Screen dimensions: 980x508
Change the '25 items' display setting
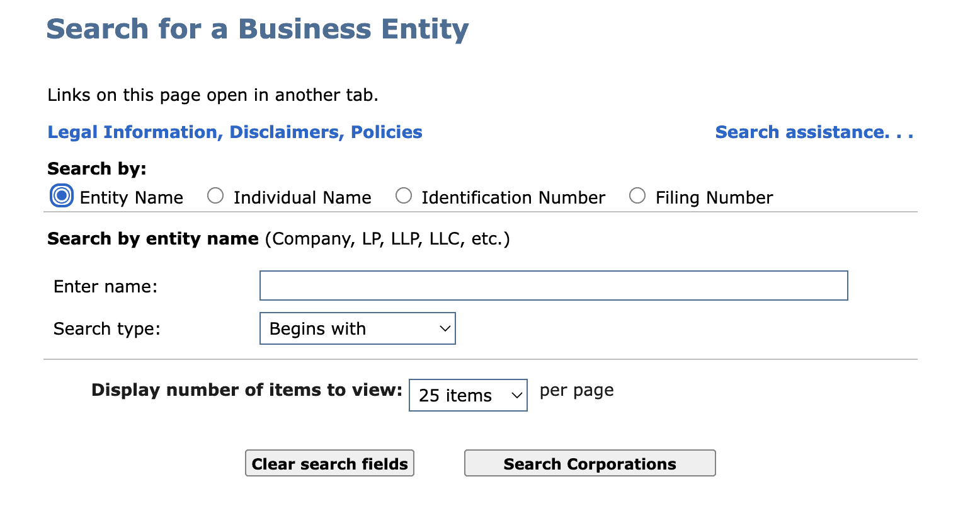[468, 395]
